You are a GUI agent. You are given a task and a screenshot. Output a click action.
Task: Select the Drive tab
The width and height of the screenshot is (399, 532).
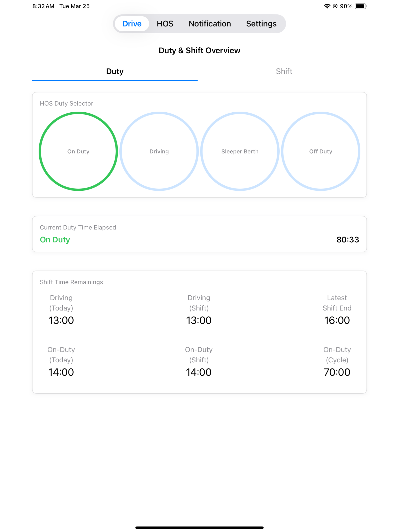[132, 24]
